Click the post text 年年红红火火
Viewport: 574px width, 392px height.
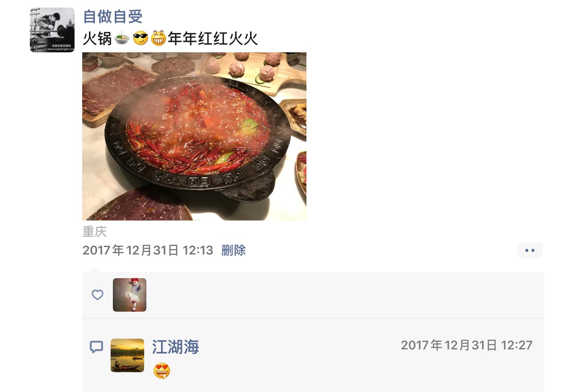coord(213,38)
